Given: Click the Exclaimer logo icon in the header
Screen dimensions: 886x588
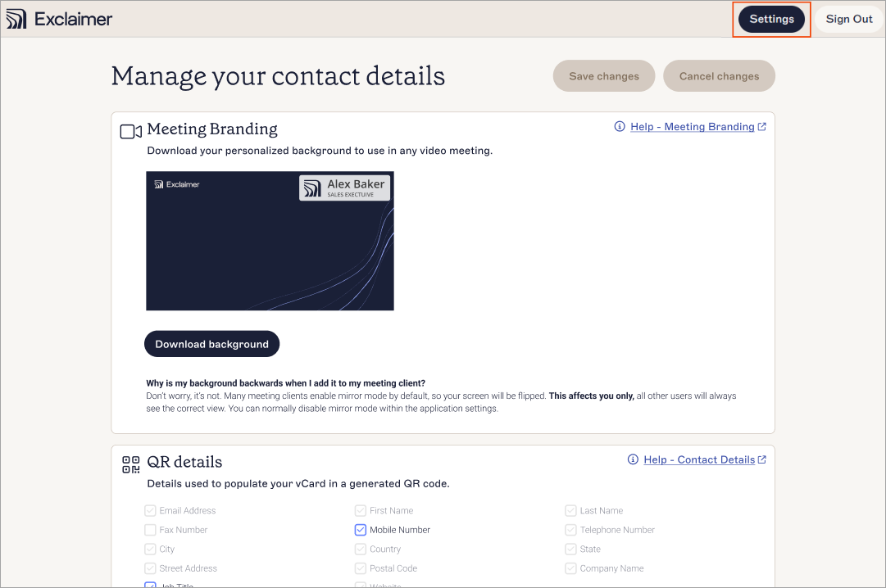Looking at the screenshot, I should (x=16, y=18).
